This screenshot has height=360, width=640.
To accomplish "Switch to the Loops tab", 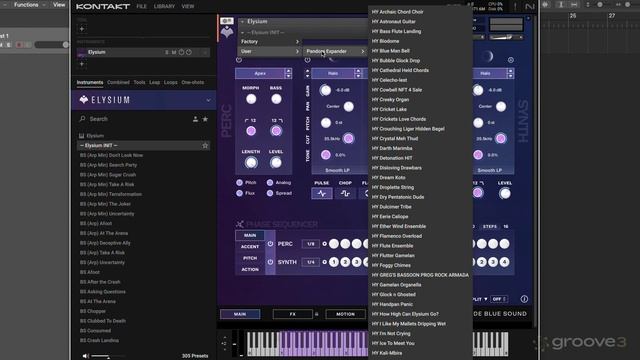I will tap(171, 82).
